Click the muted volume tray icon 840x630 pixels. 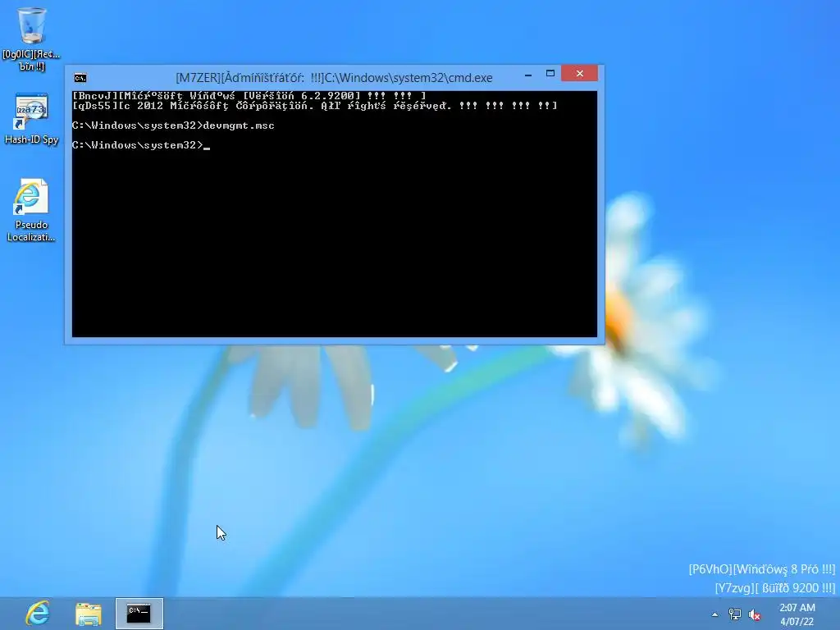(x=755, y=614)
